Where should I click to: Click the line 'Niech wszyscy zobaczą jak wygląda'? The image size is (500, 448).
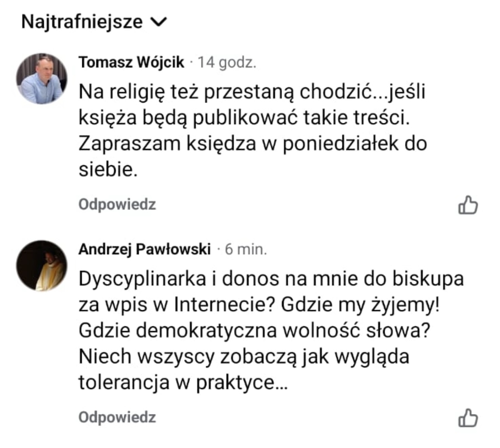[244, 357]
